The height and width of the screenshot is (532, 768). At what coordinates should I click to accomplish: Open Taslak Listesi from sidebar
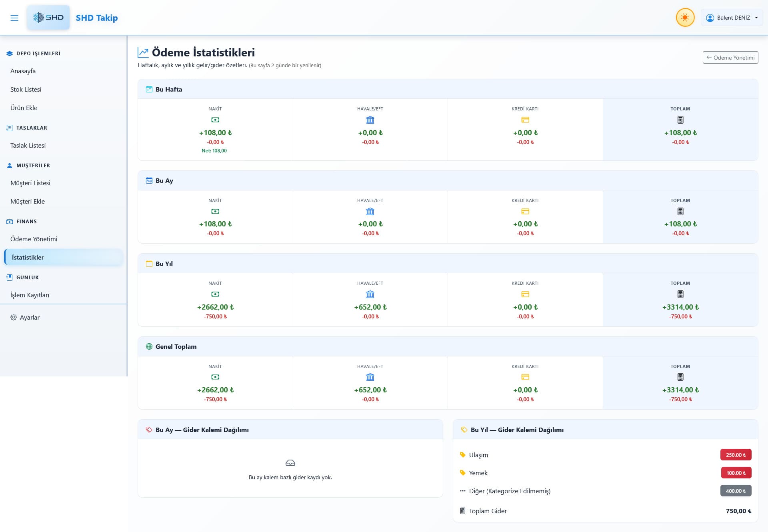(28, 146)
